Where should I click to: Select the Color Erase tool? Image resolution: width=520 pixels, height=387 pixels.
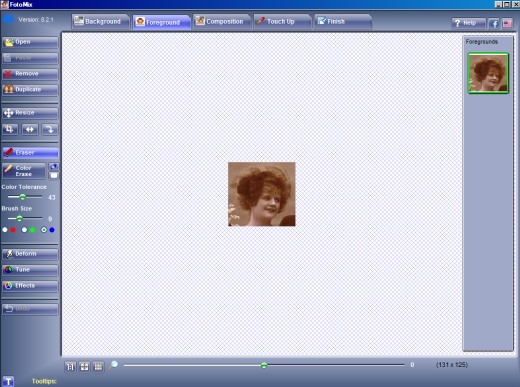tap(24, 171)
